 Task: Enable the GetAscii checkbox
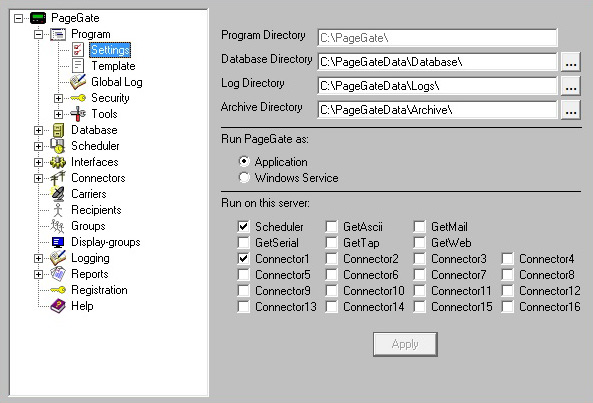332,226
